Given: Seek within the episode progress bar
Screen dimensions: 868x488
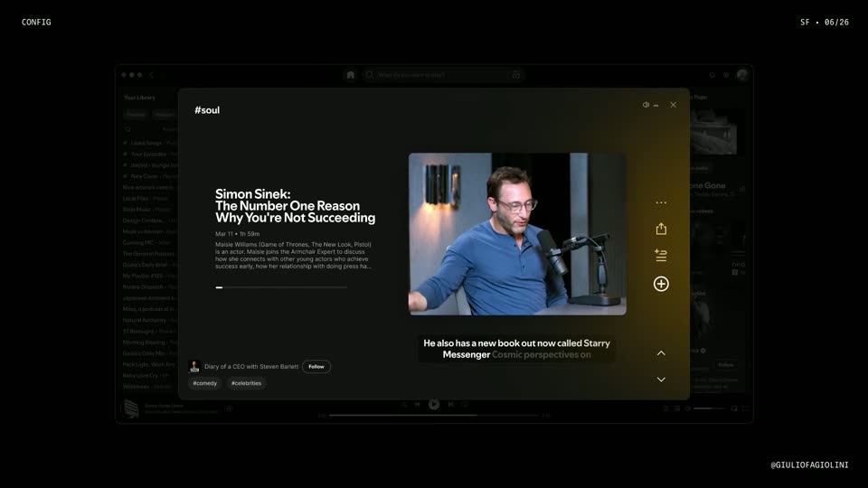Looking at the screenshot, I should [x=281, y=287].
